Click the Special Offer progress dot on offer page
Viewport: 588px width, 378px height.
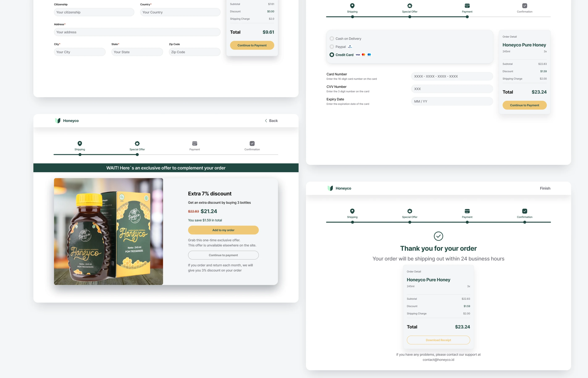click(137, 155)
